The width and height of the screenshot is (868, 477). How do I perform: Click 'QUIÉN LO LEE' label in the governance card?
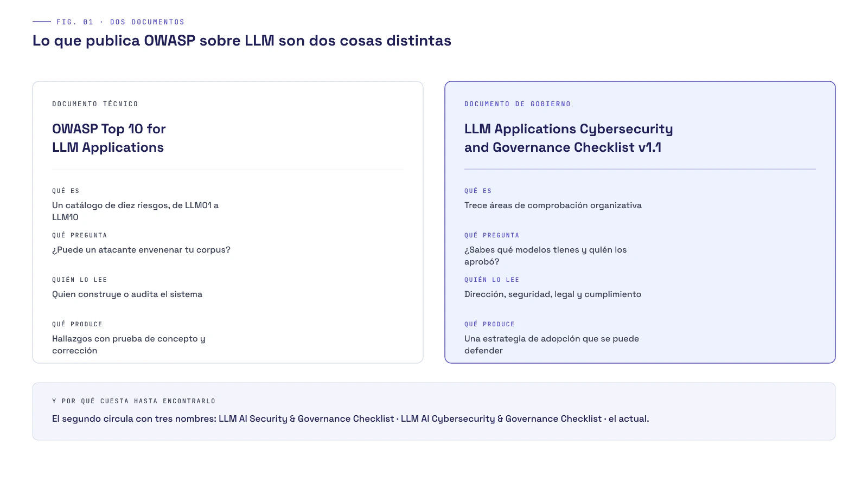492,280
